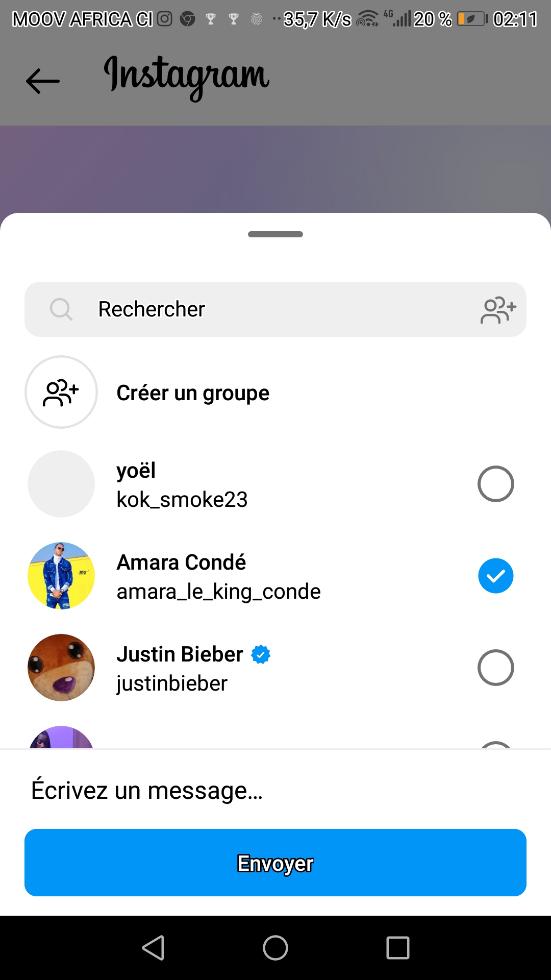This screenshot has width=551, height=980.
Task: Tap the Écrivez un message field
Action: coord(275,790)
